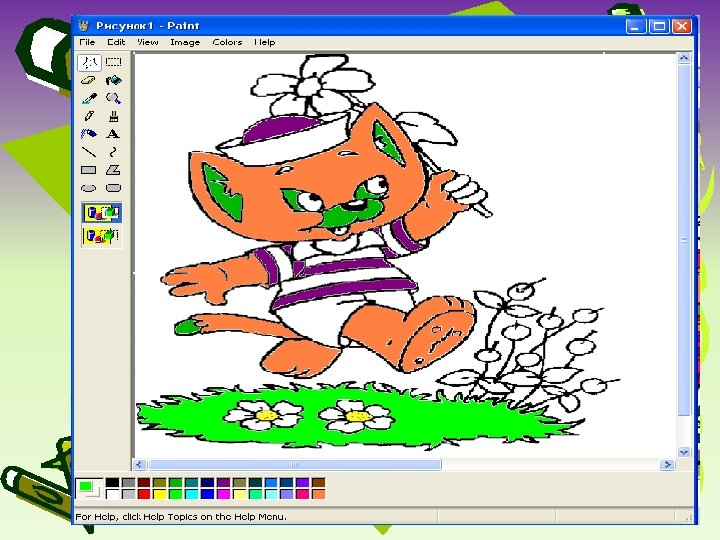Select the Curve tool
Image resolution: width=720 pixels, height=540 pixels.
coord(113,152)
